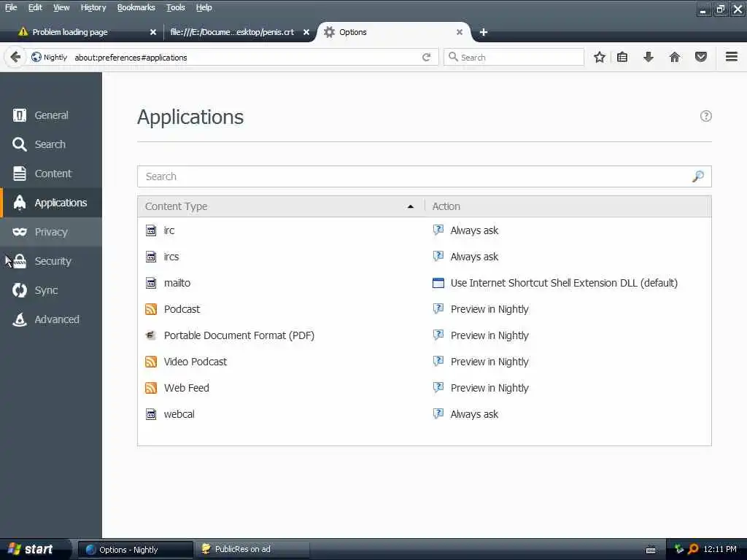Open the webcal action dropdown
Image resolution: width=747 pixels, height=560 pixels.
[567, 414]
